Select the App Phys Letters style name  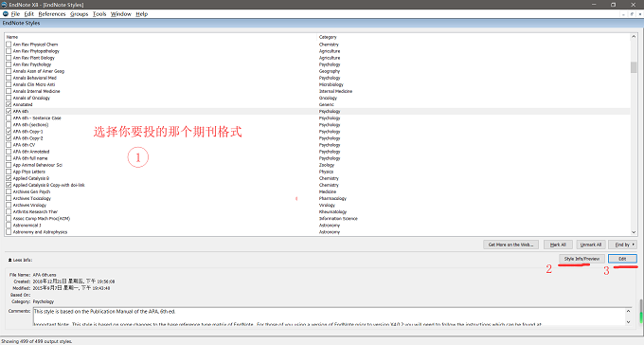click(x=28, y=172)
